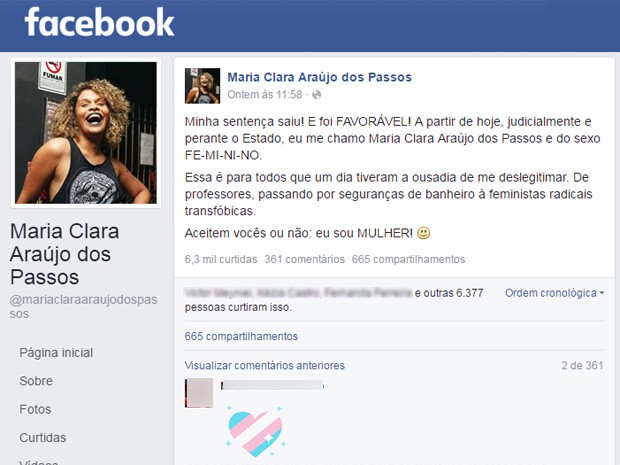Viewport: 620px width, 465px height.
Task: Click the blurred commenter name
Action: pyautogui.click(x=272, y=386)
